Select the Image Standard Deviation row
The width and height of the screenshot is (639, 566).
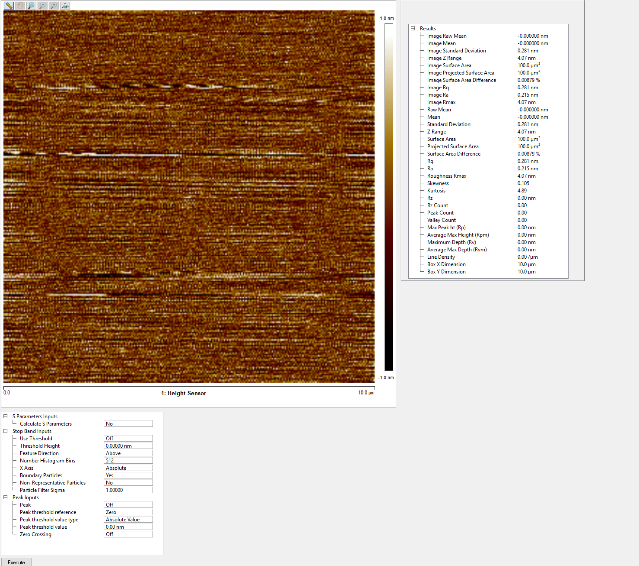click(x=488, y=51)
